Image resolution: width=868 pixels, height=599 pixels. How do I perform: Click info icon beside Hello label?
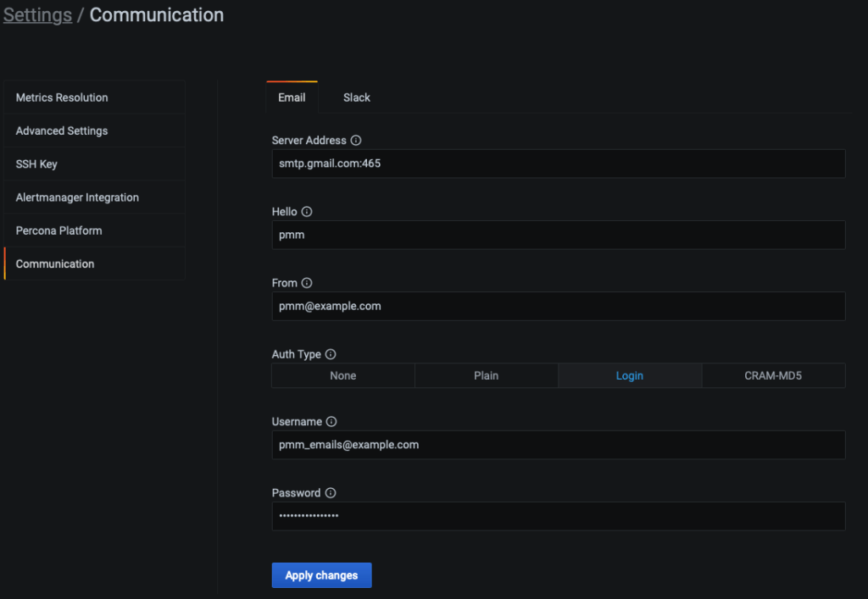[x=307, y=212]
